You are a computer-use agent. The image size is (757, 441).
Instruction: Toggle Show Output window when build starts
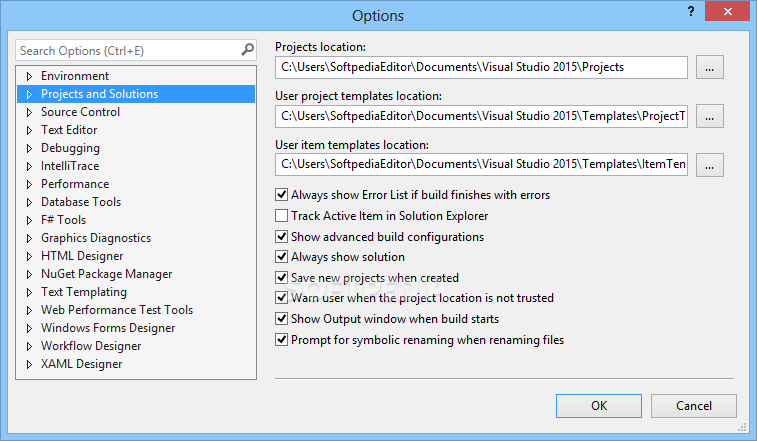(281, 319)
